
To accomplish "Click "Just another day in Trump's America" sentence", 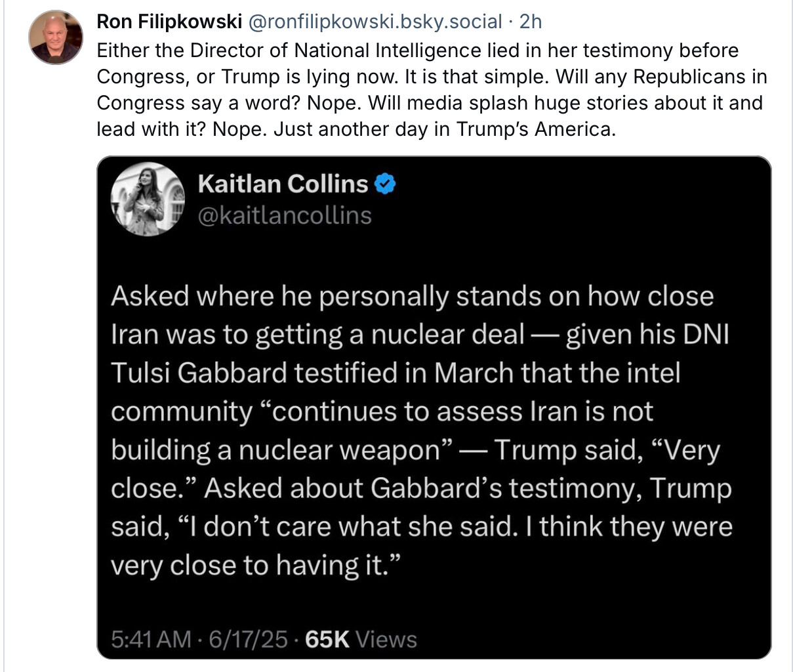I will point(445,129).
